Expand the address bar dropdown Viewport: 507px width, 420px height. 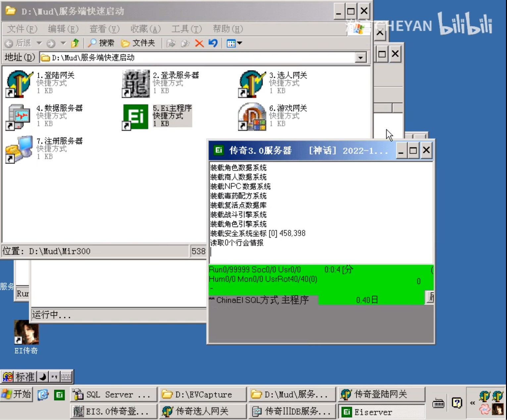click(x=361, y=58)
